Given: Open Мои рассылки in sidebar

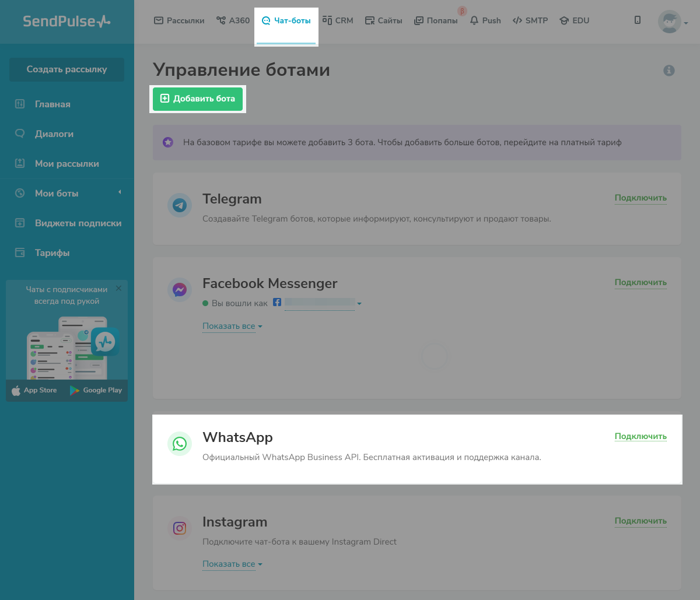Looking at the screenshot, I should click(67, 164).
